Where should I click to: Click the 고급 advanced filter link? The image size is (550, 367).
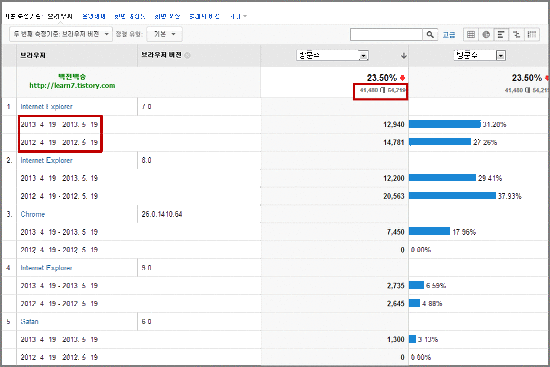pyautogui.click(x=449, y=34)
